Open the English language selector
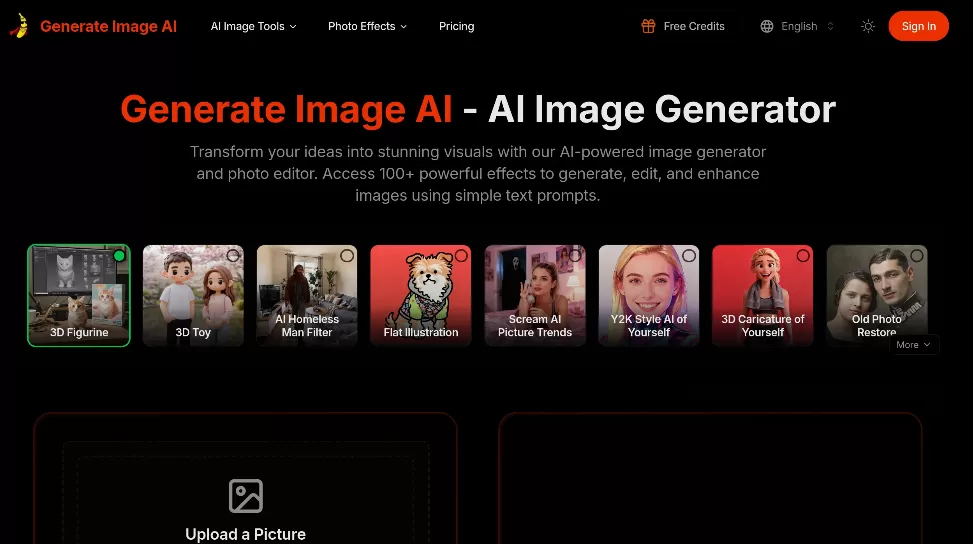The width and height of the screenshot is (973, 544). [x=797, y=26]
